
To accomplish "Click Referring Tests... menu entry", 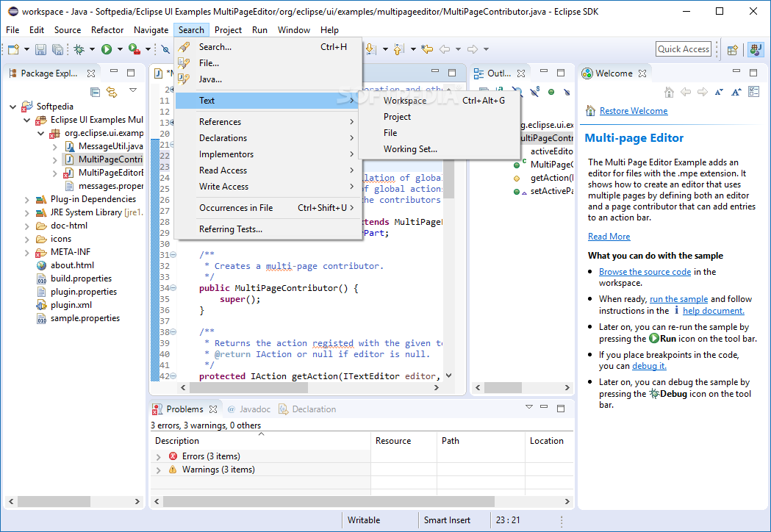I will (x=268, y=229).
